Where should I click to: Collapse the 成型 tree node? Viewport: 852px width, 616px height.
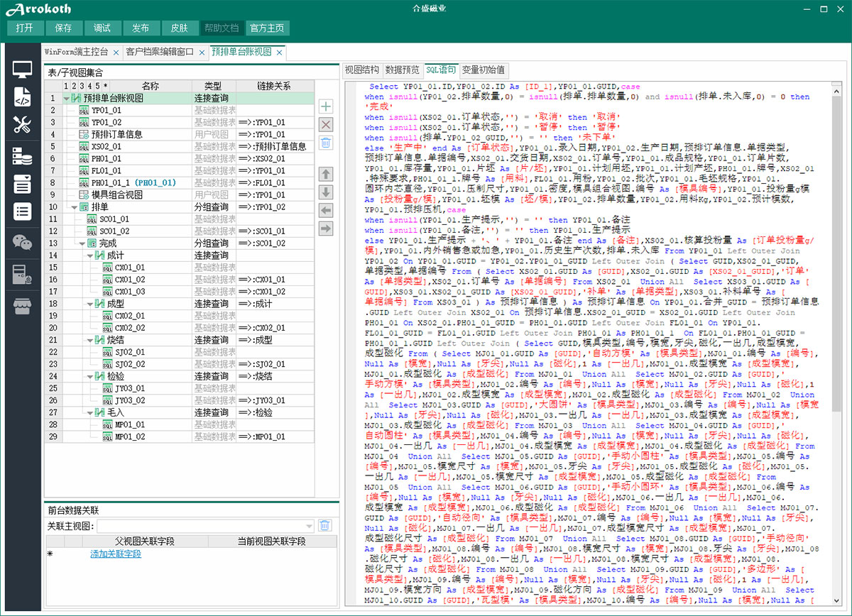pyautogui.click(x=90, y=304)
